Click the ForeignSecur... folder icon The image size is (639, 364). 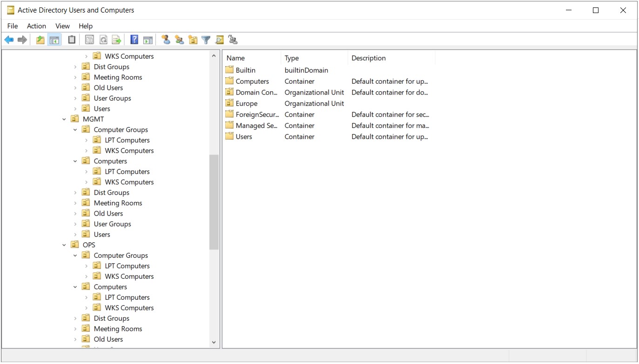pos(229,114)
